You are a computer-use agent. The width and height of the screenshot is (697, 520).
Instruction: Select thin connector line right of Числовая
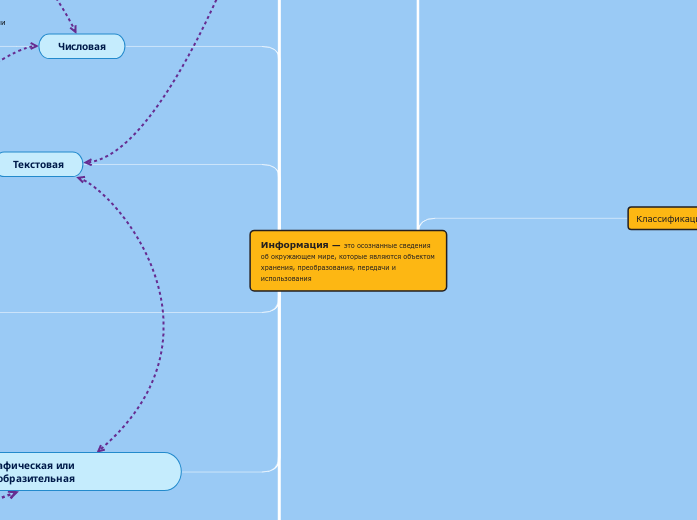200,46
